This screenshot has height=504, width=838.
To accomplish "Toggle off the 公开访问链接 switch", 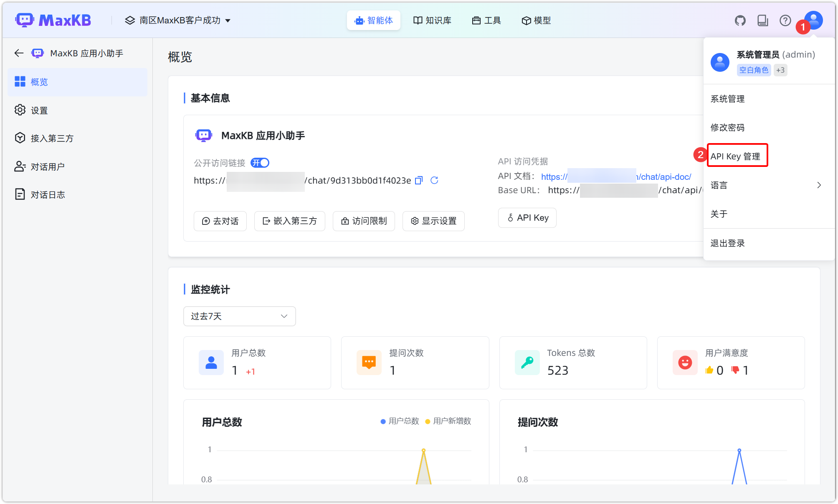I will pyautogui.click(x=260, y=163).
